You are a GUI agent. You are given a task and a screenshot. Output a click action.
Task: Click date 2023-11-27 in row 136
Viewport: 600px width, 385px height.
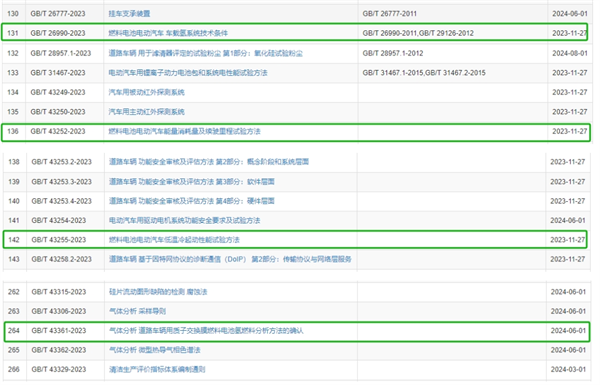[x=570, y=131]
